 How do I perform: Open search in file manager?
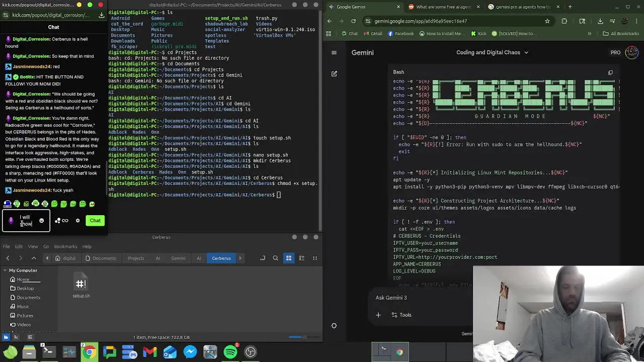click(275, 258)
